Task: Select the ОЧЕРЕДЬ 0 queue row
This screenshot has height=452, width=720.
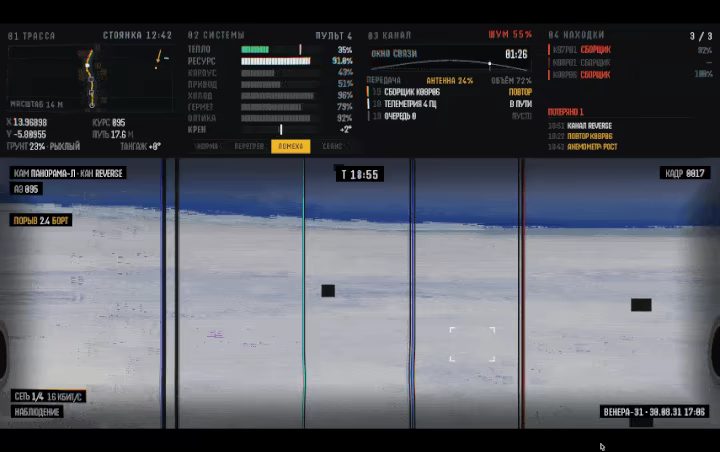Action: (450, 116)
